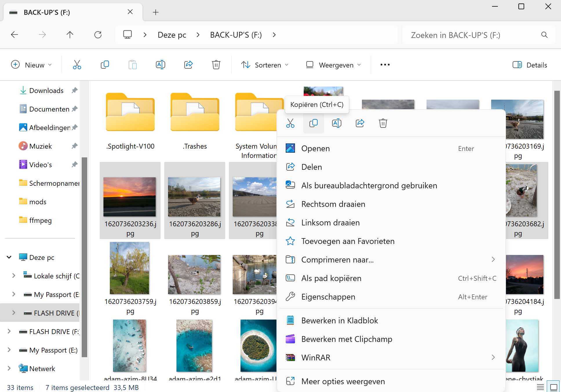
Task: Click the Share icon in the context menu
Action: point(360,123)
